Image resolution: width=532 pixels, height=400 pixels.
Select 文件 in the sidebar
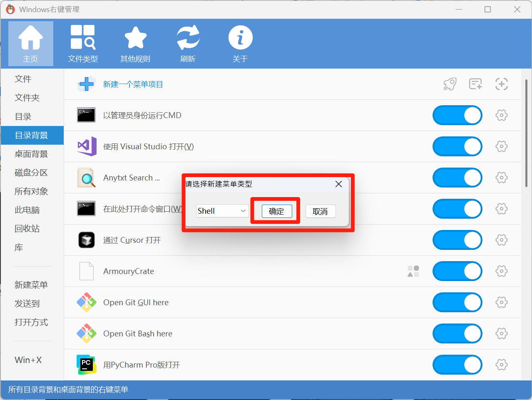click(23, 79)
